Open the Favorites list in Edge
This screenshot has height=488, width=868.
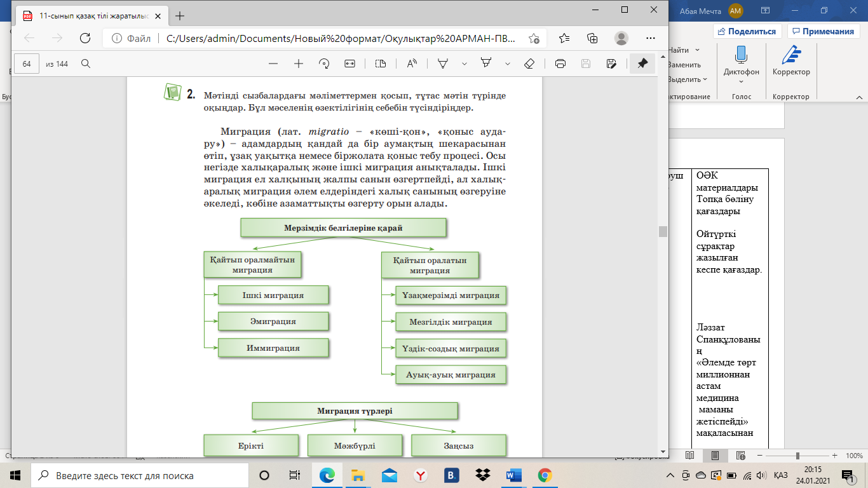point(564,38)
